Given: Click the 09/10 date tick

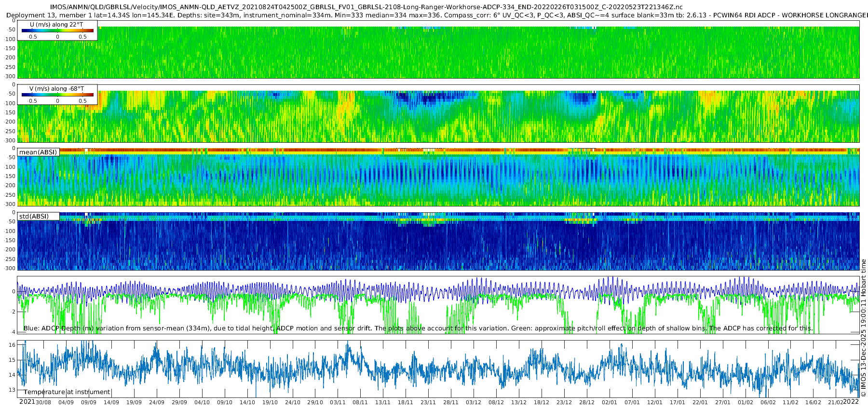Looking at the screenshot, I should (225, 402).
